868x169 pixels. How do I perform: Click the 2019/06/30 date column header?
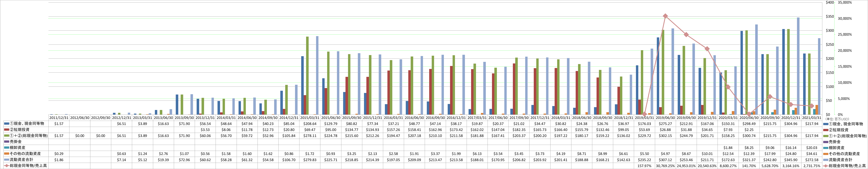click(666, 118)
